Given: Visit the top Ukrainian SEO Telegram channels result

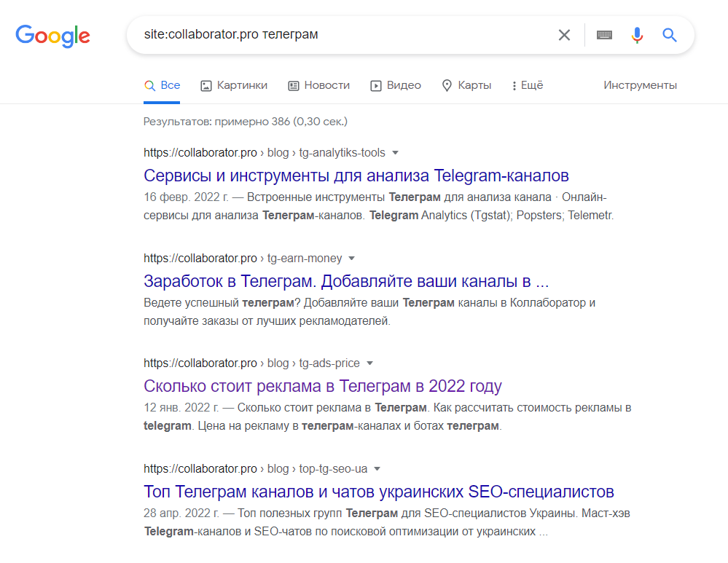Looking at the screenshot, I should pos(378,492).
